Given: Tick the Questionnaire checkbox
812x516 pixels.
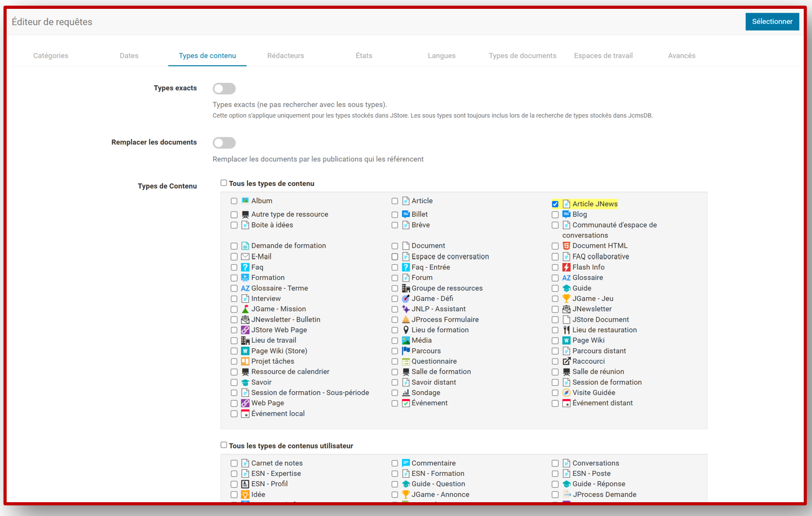Looking at the screenshot, I should [x=395, y=362].
